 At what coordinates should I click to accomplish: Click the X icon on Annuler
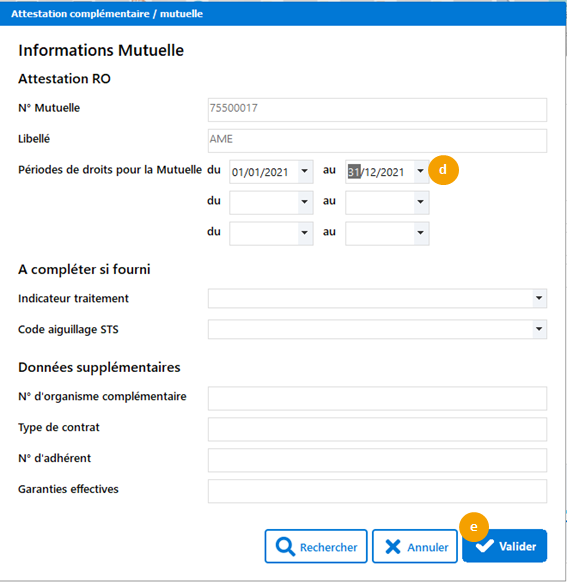(393, 547)
